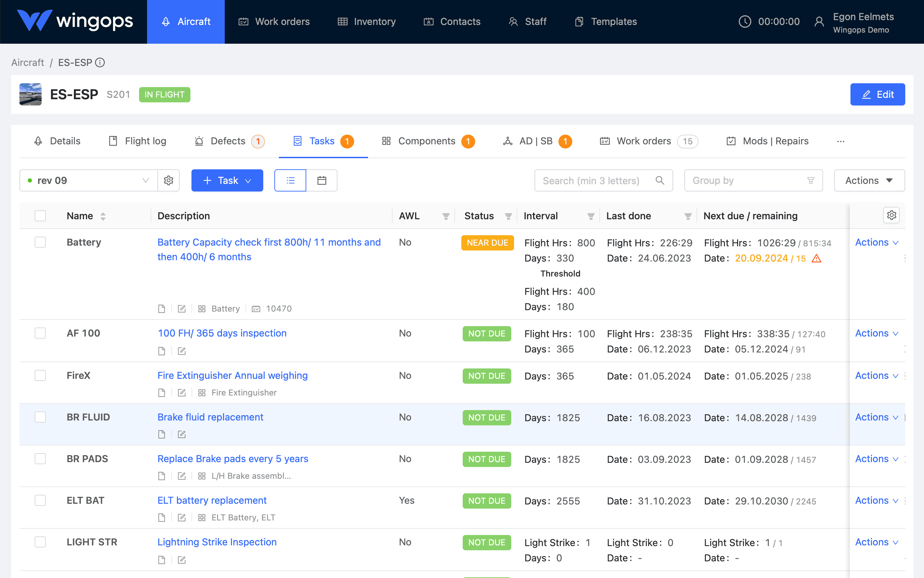Toggle checkbox for Battery task row
Image resolution: width=924 pixels, height=578 pixels.
[x=40, y=242]
